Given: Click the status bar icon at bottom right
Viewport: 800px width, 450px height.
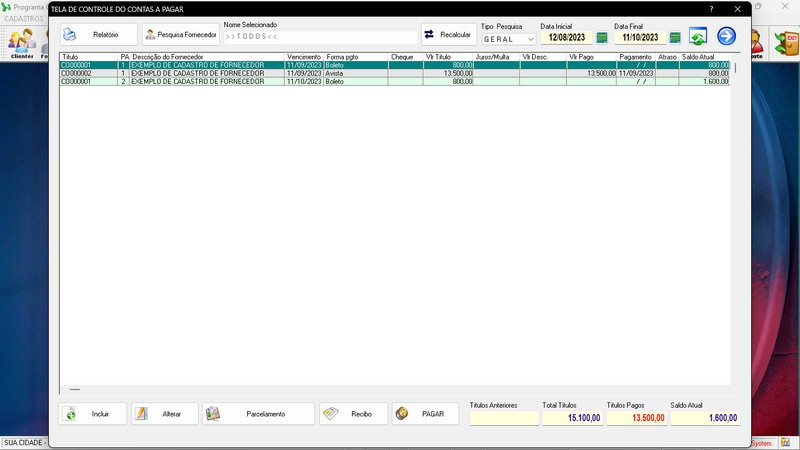Looking at the screenshot, I should pos(786,443).
